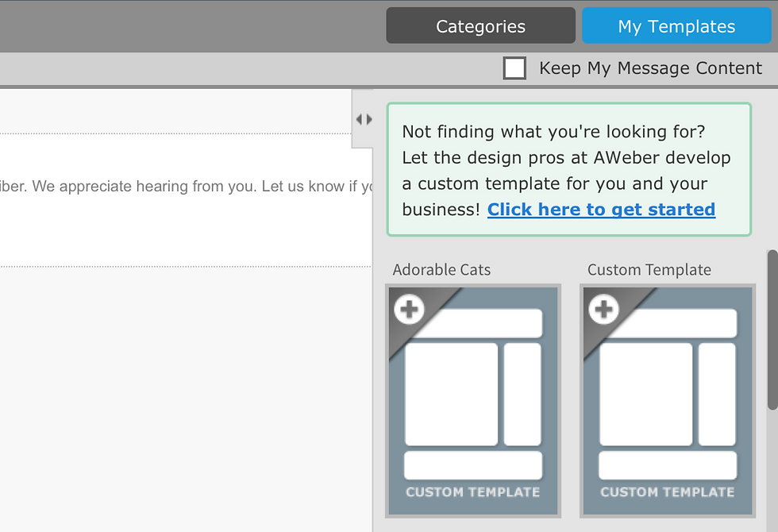
Task: Click the Adorable Cats template title
Action: 441,270
